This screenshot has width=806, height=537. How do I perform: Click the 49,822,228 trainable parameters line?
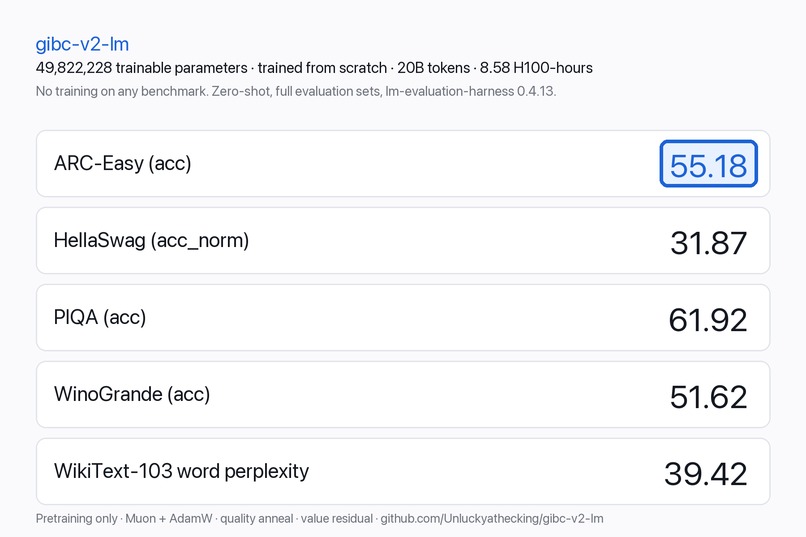tap(314, 68)
